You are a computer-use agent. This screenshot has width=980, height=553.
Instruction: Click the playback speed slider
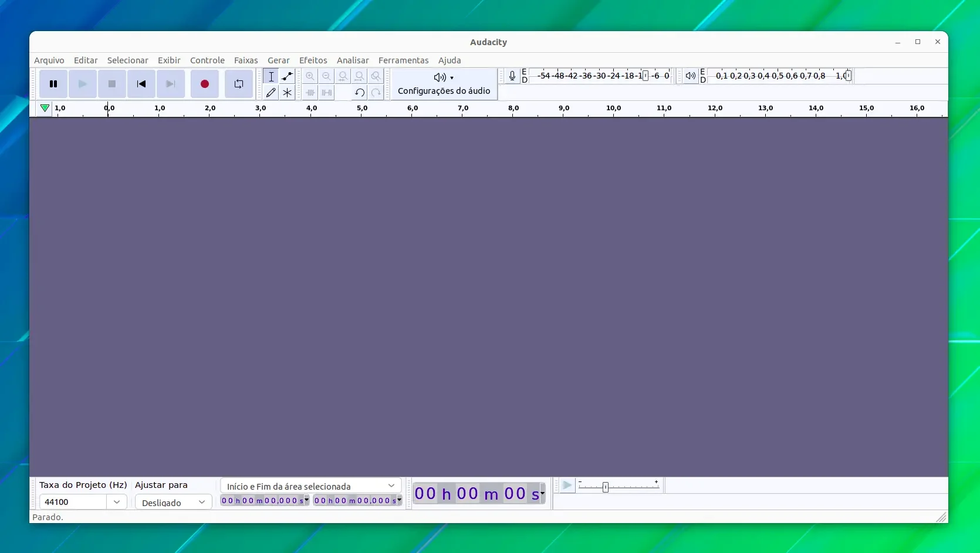[619, 486]
